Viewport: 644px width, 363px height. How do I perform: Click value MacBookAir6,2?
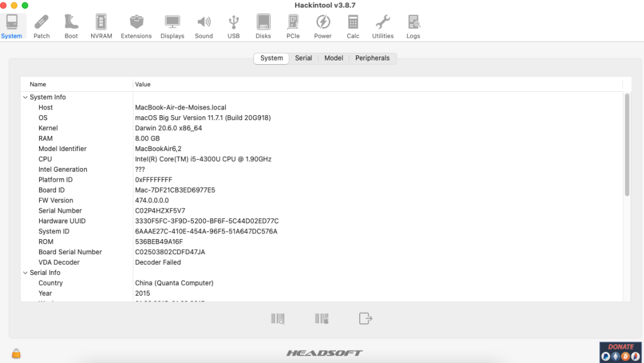click(158, 148)
